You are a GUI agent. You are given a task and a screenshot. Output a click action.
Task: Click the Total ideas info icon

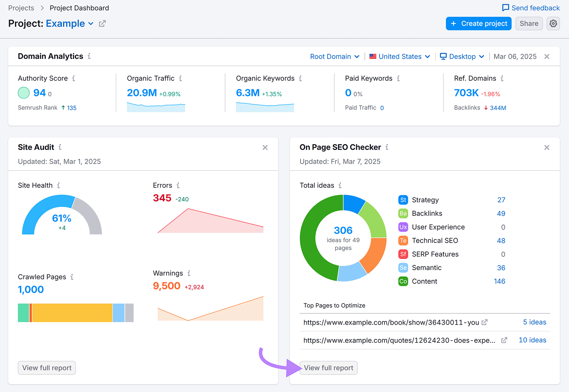(340, 185)
